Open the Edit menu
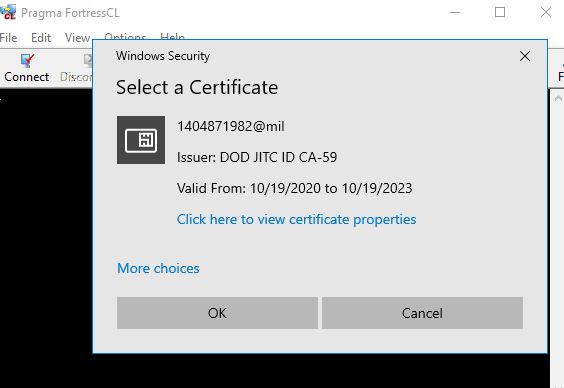Viewport: 564px width, 388px height. 41,38
